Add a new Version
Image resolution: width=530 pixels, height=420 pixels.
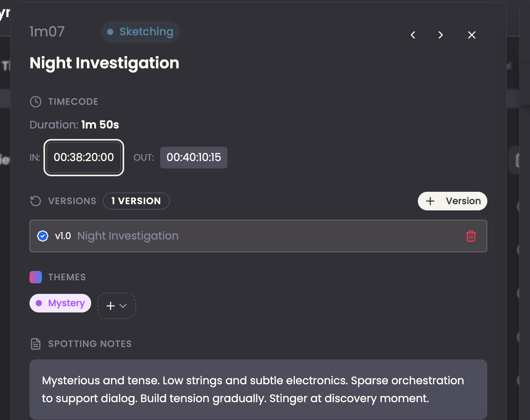tap(452, 201)
